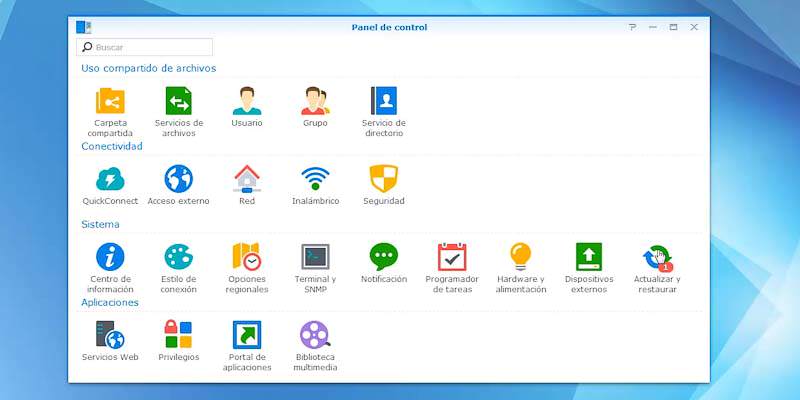Close the Panel de control window

tap(694, 27)
